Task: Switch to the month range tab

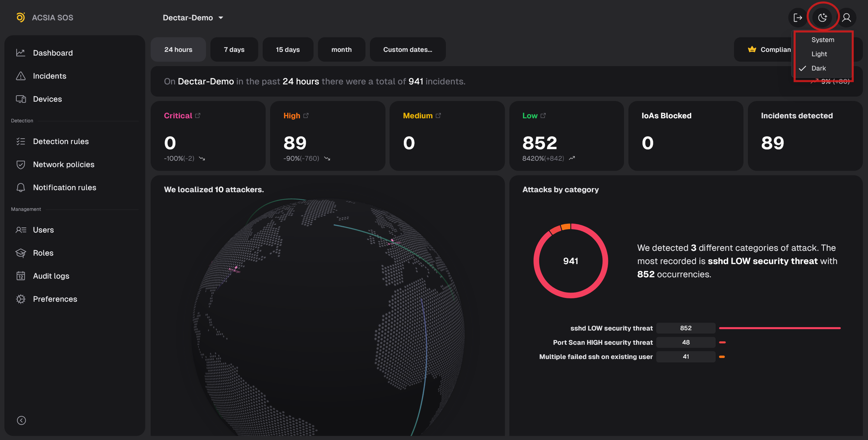Action: coord(341,49)
